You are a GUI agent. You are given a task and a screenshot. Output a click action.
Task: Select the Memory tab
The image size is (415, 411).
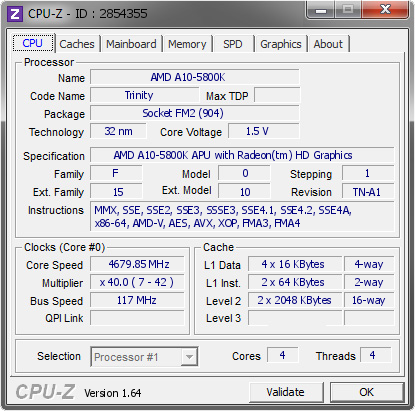[x=187, y=44]
